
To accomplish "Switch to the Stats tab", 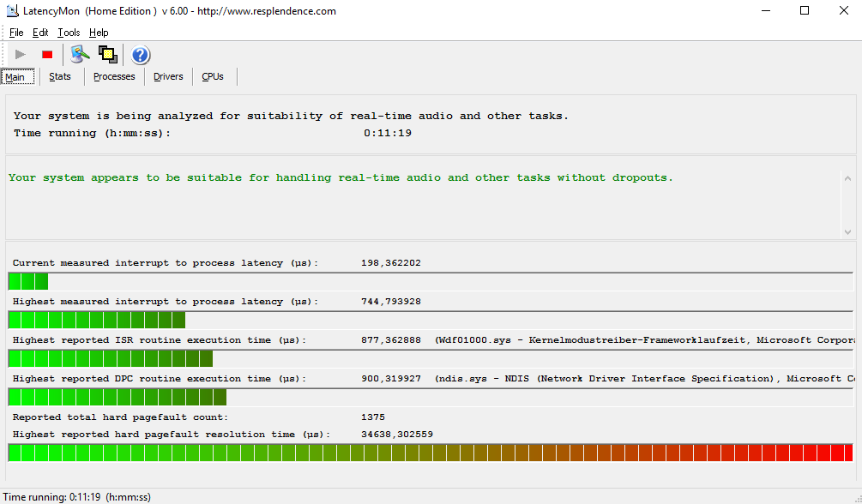I will click(60, 76).
